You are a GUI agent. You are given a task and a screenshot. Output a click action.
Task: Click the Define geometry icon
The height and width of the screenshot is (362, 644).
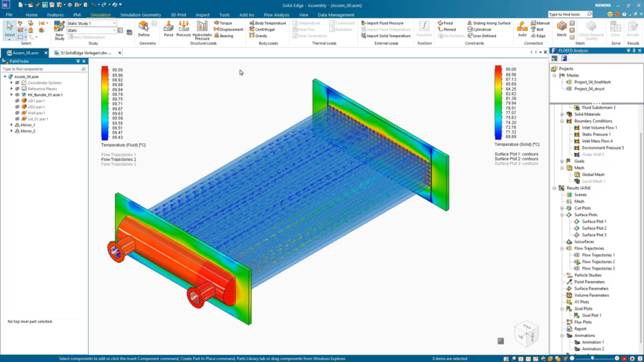144,28
